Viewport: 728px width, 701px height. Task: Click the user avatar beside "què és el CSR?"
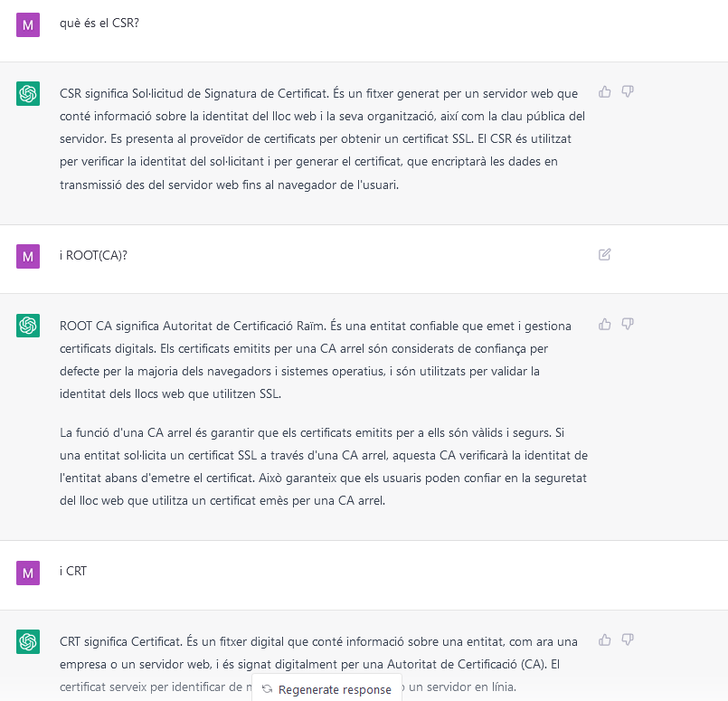pos(28,24)
